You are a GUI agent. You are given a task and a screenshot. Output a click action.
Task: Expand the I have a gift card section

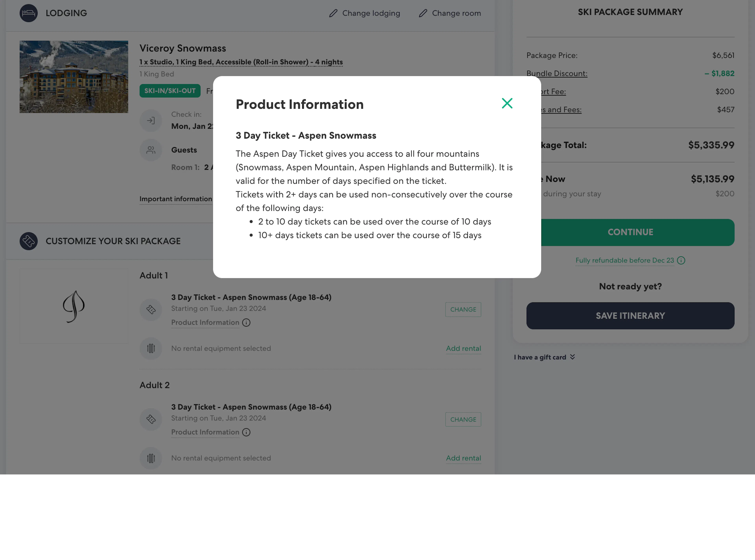[544, 357]
